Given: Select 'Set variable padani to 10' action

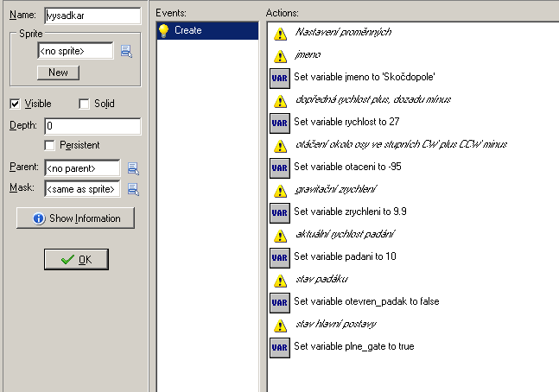Looking at the screenshot, I should click(x=345, y=256).
